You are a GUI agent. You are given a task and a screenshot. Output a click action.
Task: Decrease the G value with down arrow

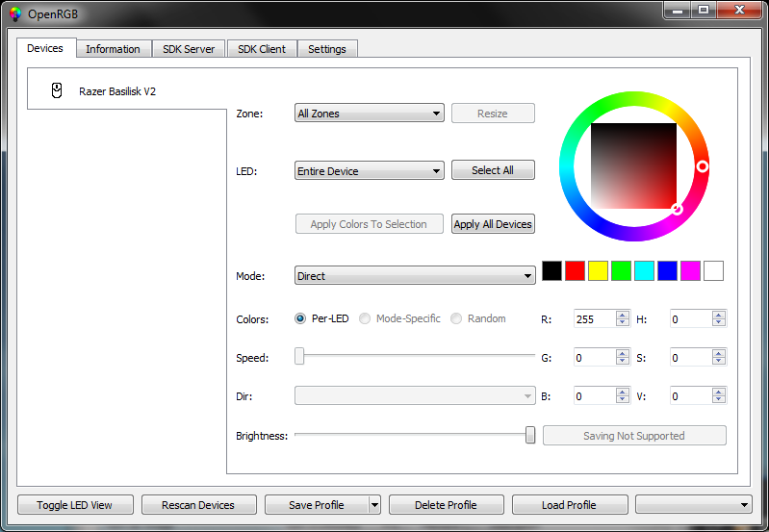click(x=623, y=362)
